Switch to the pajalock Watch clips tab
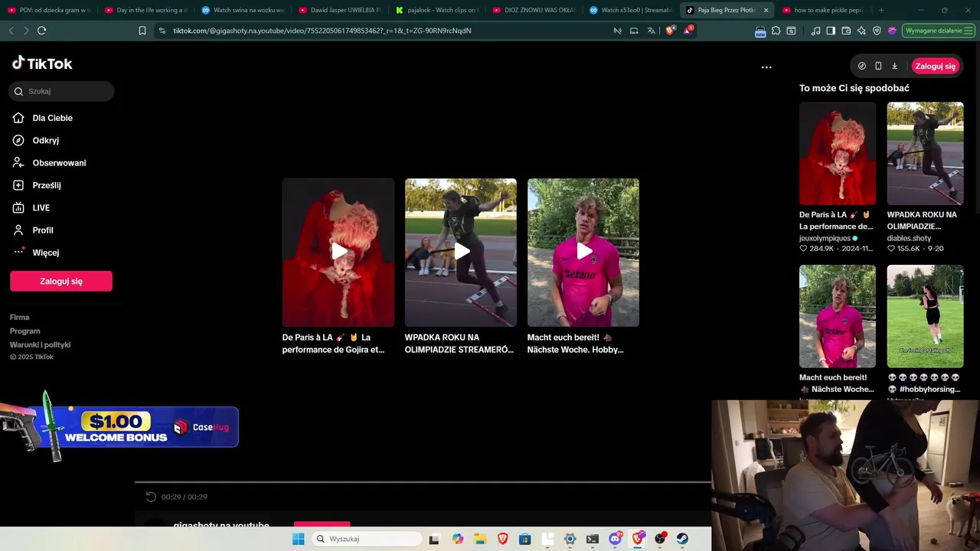Viewport: 980px width, 551px height. pos(436,10)
